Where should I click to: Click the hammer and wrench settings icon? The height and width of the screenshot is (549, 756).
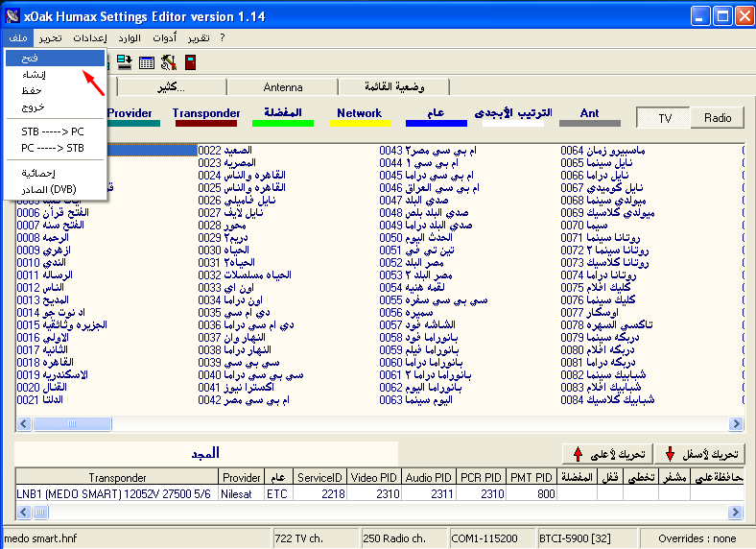pyautogui.click(x=169, y=62)
